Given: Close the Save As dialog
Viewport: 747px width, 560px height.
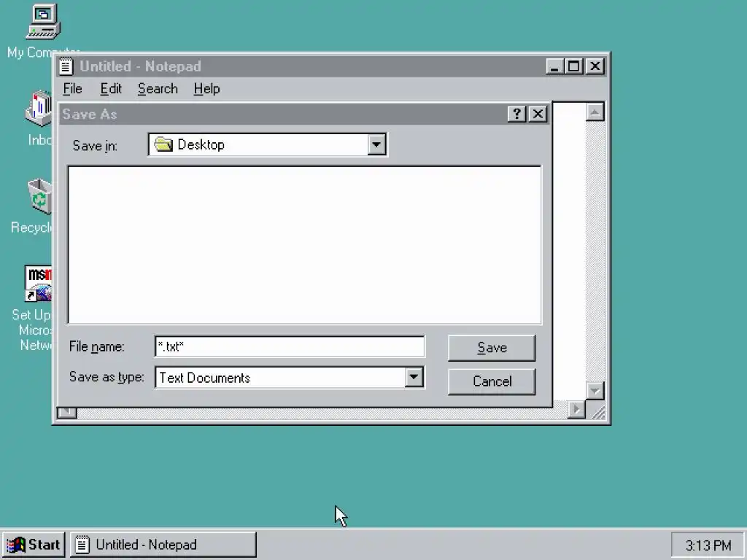Looking at the screenshot, I should point(538,114).
